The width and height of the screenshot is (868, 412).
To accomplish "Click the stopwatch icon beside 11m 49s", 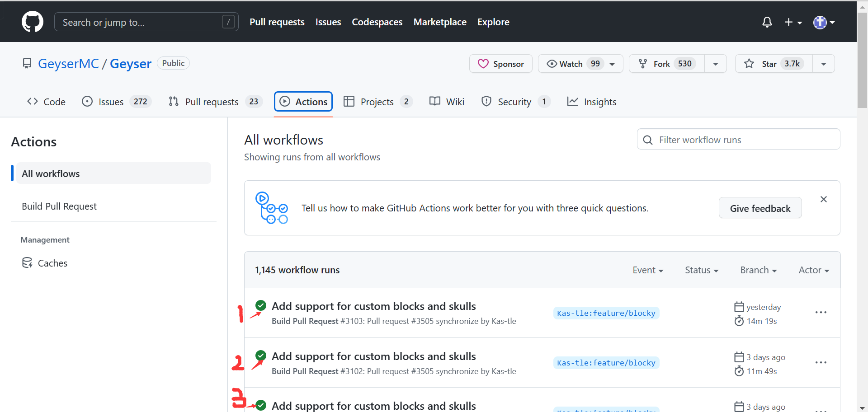I will pos(739,371).
